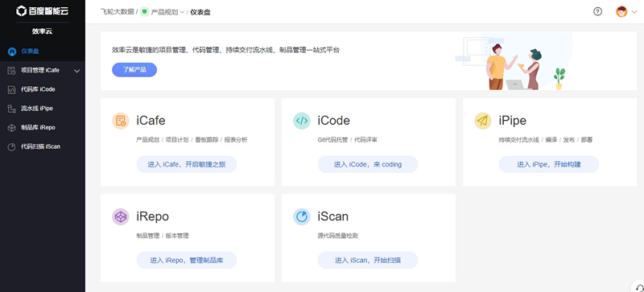Click the iCode card heading
The image size is (644, 292).
point(333,121)
